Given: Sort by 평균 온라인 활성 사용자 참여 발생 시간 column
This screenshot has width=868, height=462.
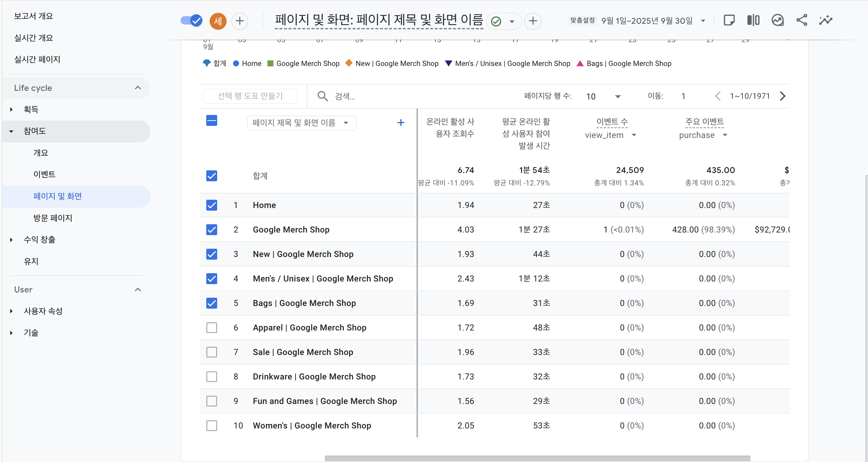Looking at the screenshot, I should click(x=526, y=133).
